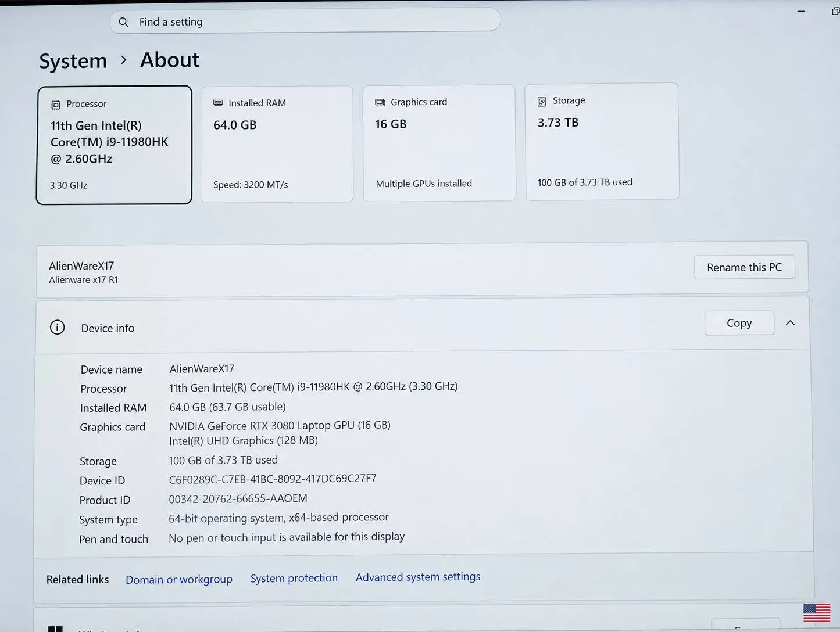The width and height of the screenshot is (840, 632).
Task: Restore down the Settings window
Action: tap(835, 11)
